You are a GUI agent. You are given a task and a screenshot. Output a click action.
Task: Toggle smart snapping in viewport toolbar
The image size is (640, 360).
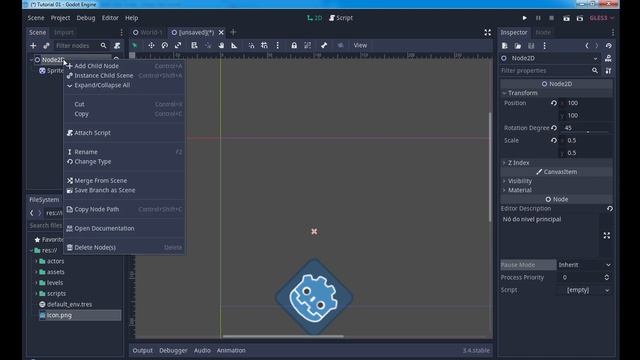click(x=251, y=45)
